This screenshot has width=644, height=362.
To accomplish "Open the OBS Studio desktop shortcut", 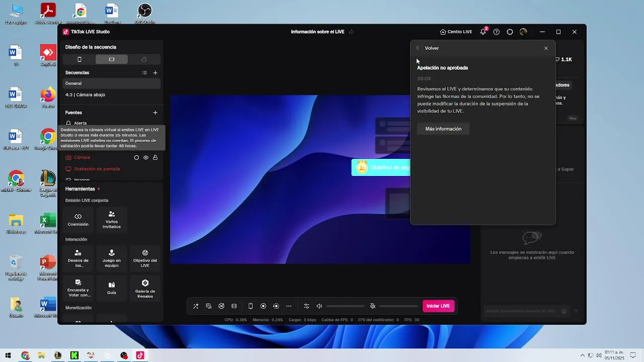I will [145, 14].
